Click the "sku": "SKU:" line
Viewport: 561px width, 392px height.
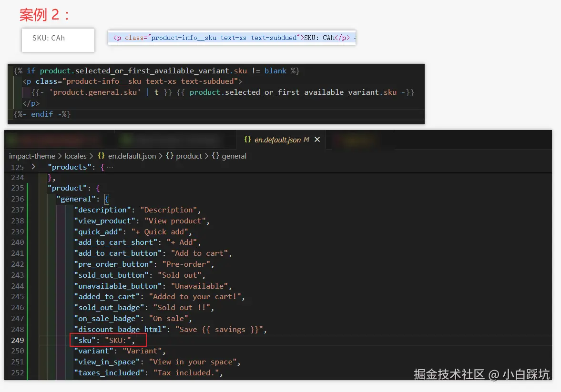[x=104, y=340]
